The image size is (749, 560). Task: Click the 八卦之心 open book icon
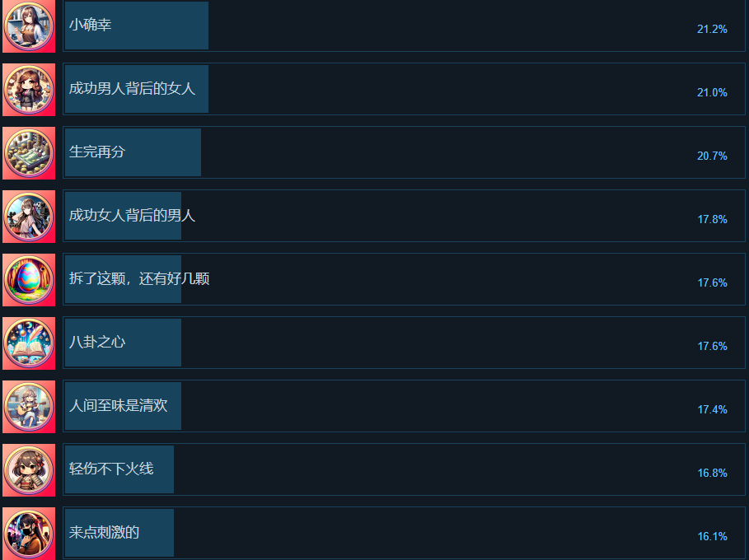point(29,343)
